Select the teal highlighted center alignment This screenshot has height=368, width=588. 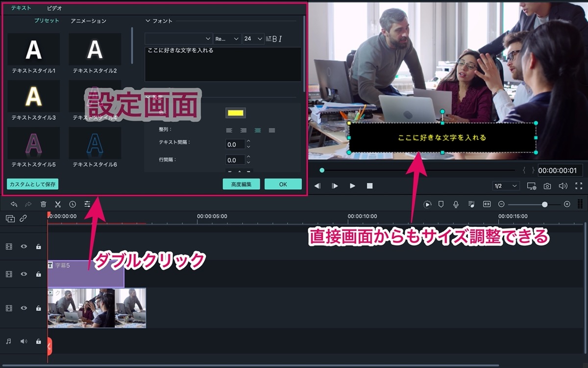[x=258, y=130]
